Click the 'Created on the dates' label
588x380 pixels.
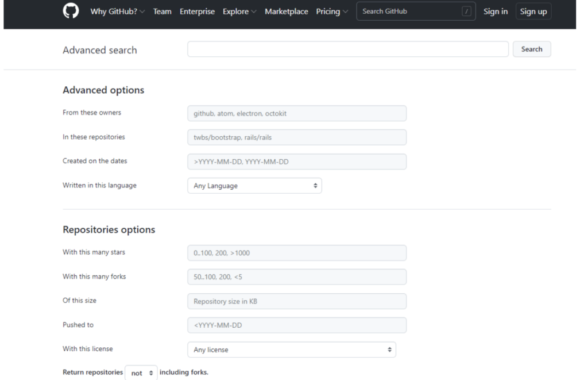tap(95, 161)
